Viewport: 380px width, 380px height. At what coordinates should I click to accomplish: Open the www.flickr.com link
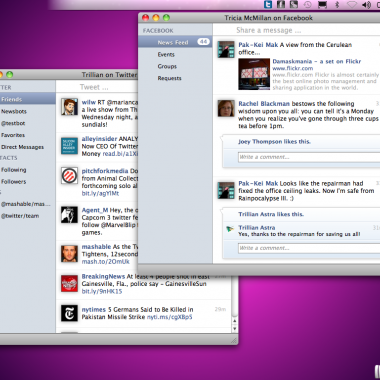tap(293, 68)
